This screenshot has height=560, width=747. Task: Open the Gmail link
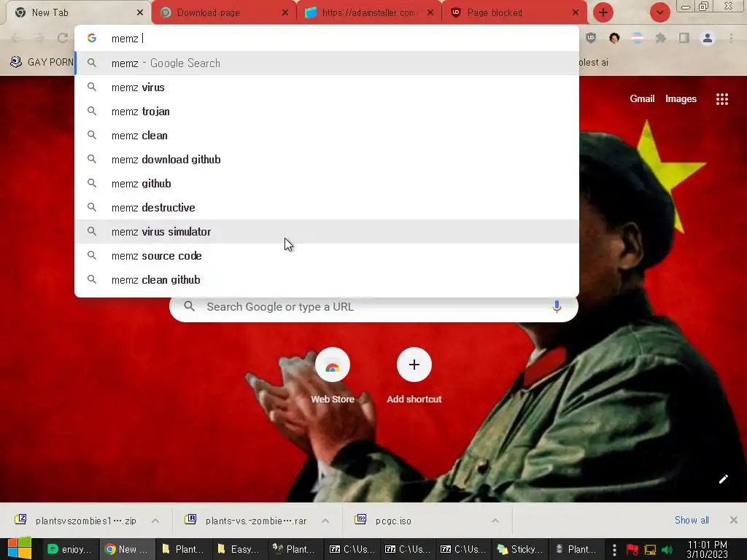(642, 99)
